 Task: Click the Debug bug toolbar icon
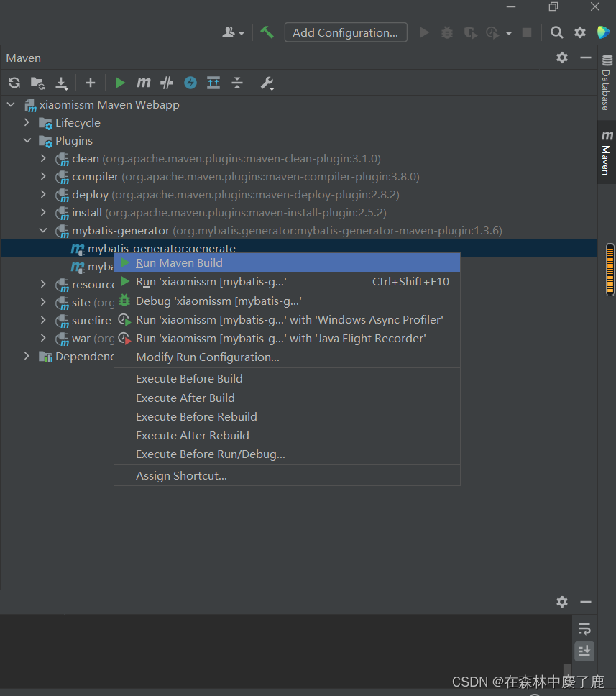click(447, 32)
